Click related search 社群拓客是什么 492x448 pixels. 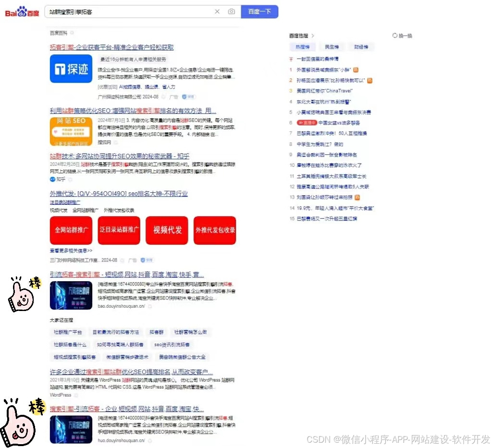click(x=70, y=345)
